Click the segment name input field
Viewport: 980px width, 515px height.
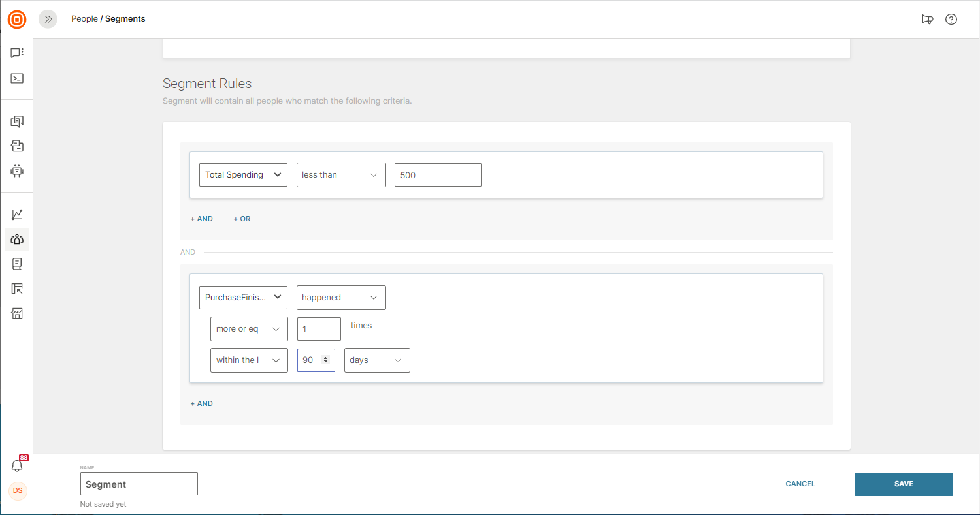click(x=139, y=484)
